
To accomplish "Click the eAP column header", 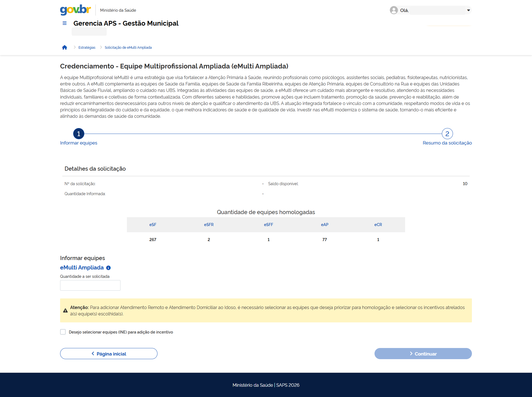I will point(324,225).
